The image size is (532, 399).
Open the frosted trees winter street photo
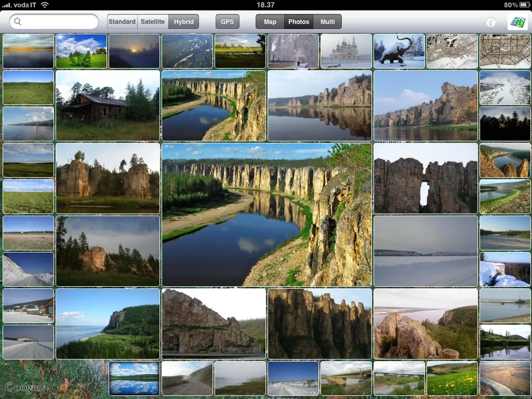coord(293,51)
